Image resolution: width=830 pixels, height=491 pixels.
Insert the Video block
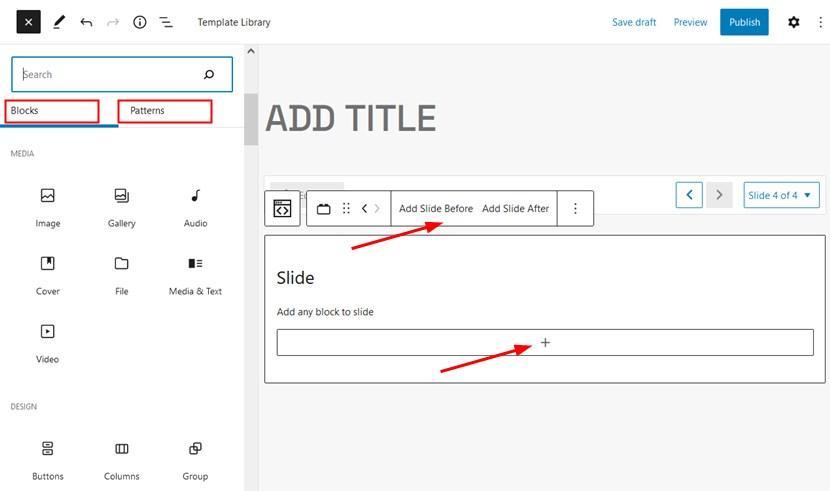(48, 342)
